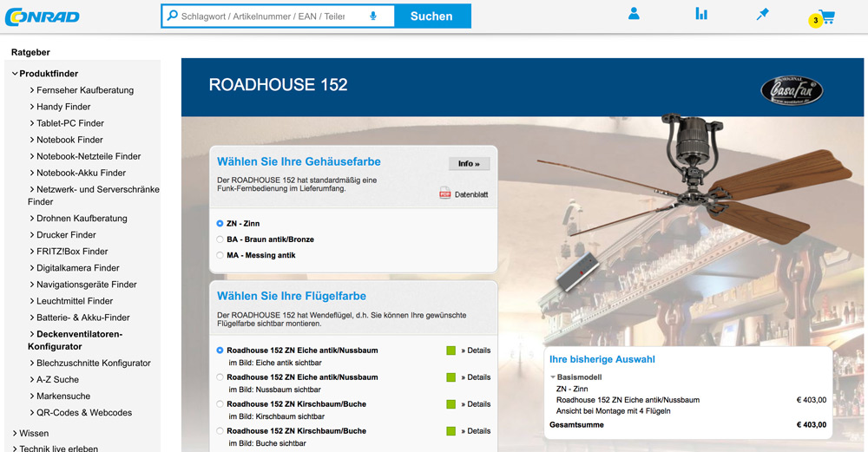Screen dimensions: 868x452
Task: Open the Datenblatt link
Action: 471,194
